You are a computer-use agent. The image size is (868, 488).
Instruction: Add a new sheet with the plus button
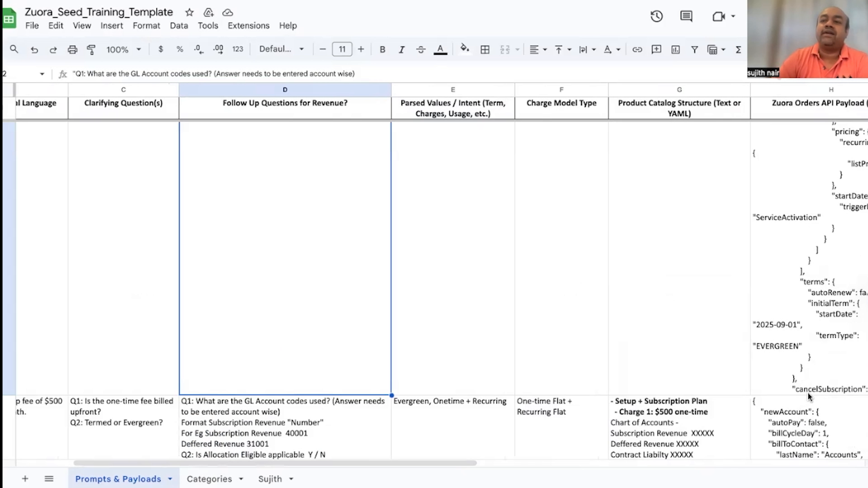coord(25,479)
